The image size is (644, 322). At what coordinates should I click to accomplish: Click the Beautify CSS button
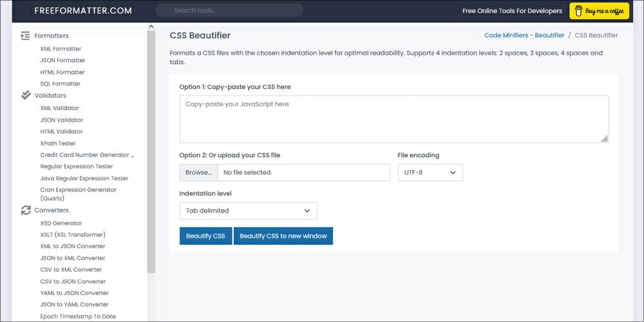[205, 236]
